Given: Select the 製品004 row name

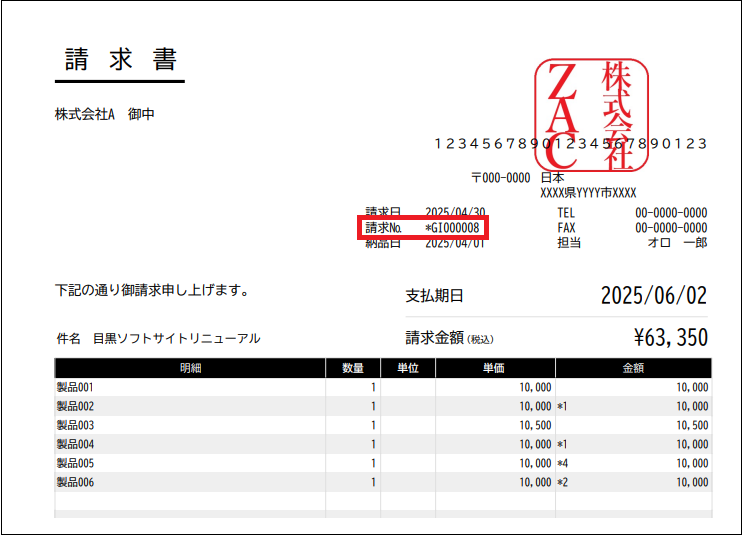Looking at the screenshot, I should pyautogui.click(x=75, y=444).
